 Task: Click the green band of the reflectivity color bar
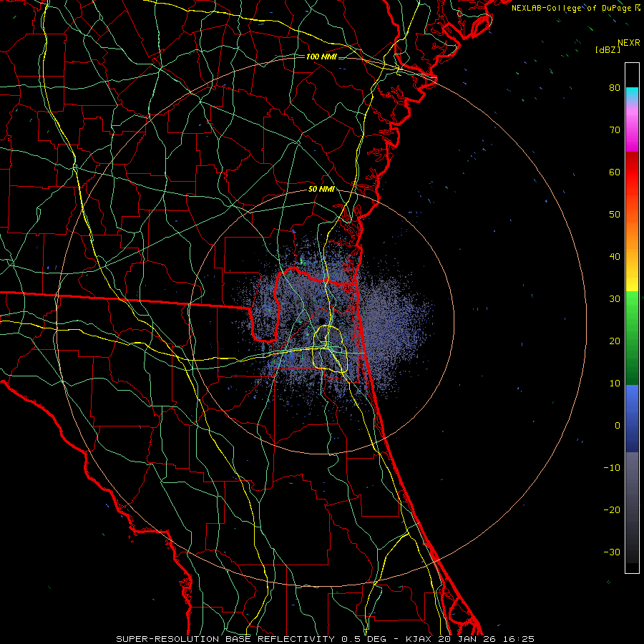pyautogui.click(x=632, y=338)
